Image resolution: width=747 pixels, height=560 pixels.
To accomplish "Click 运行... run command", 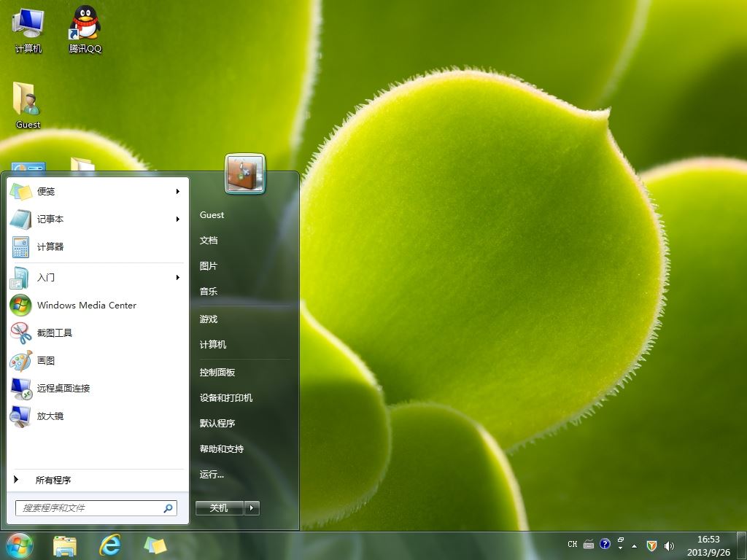I will [212, 474].
